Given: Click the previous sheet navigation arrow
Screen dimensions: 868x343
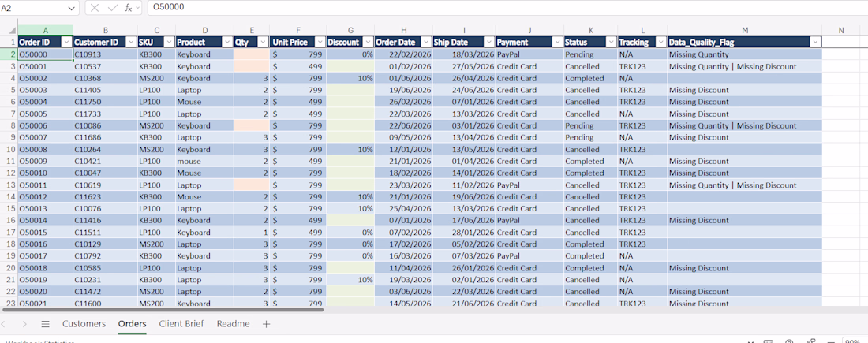Looking at the screenshot, I should click(5, 324).
